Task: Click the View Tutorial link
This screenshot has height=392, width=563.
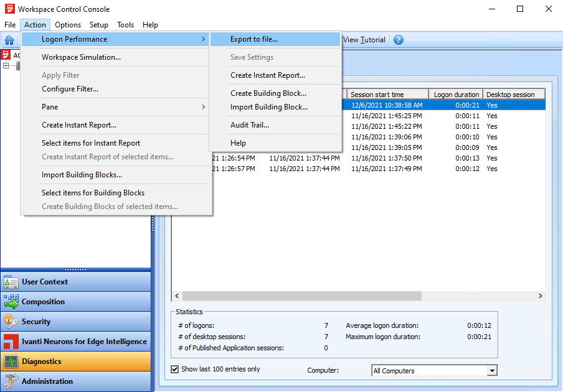Action: 364,40
